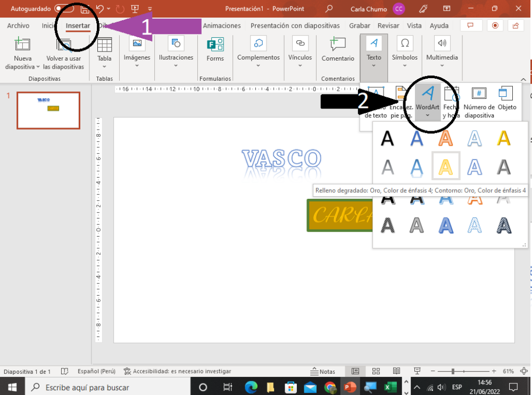Click the WordArt button
Image resolution: width=532 pixels, height=395 pixels.
tap(428, 102)
